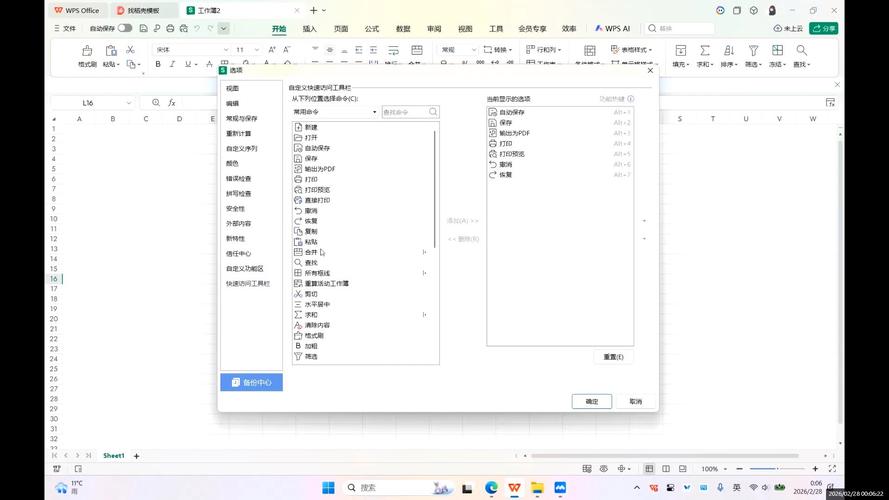Viewport: 889px width, 500px height.
Task: Click the WPS AI button
Action: tap(612, 28)
